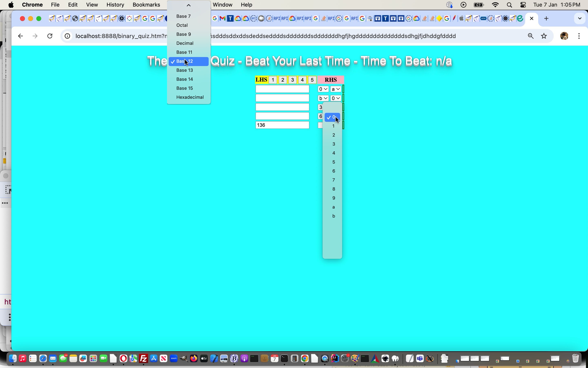Image resolution: width=588 pixels, height=368 pixels.
Task: Choose Decimal from the base list
Action: pos(189,43)
